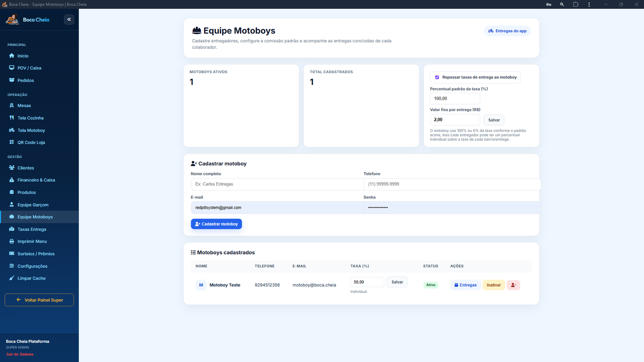
Task: Open the key/password icon in the title bar
Action: [x=549, y=4]
